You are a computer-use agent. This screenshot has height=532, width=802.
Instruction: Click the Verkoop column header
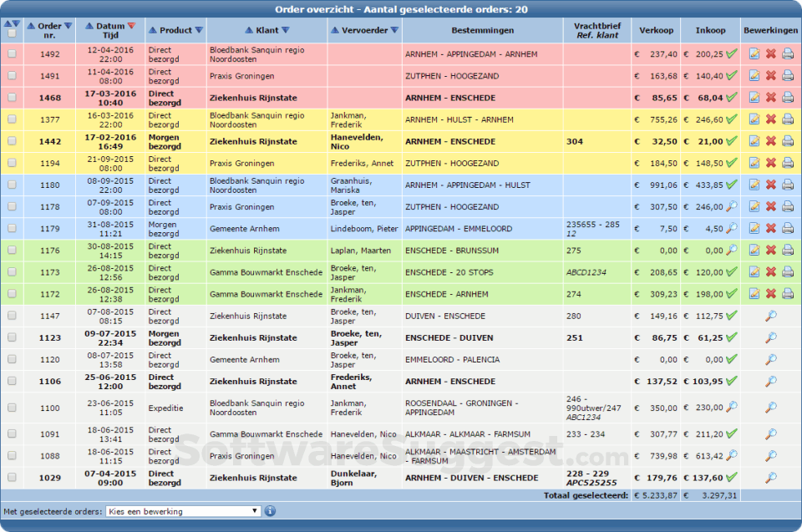pos(656,31)
